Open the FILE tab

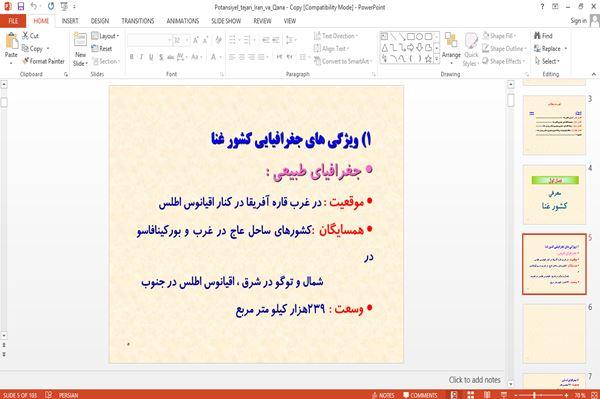coord(13,21)
